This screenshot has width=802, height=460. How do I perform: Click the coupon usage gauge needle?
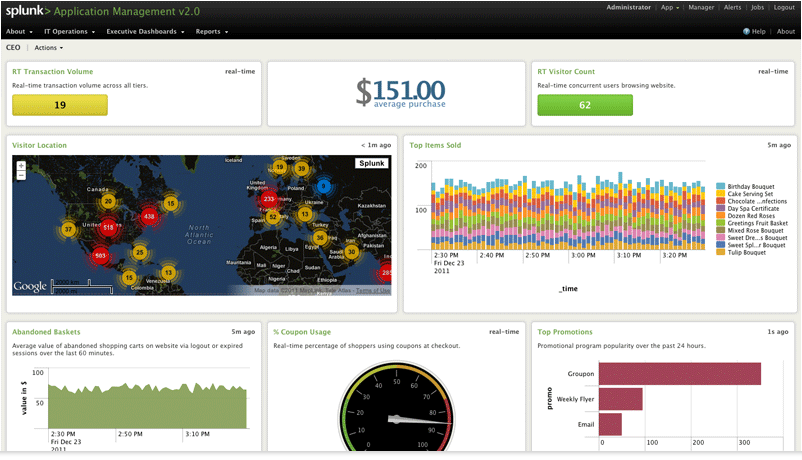click(420, 421)
